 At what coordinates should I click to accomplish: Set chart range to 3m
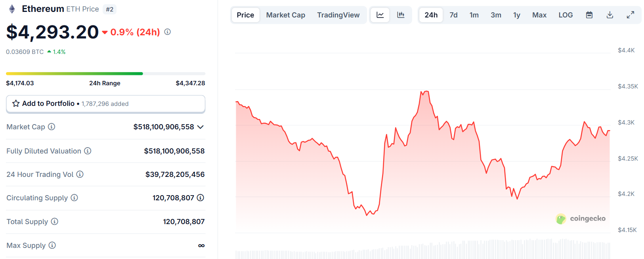coord(496,15)
